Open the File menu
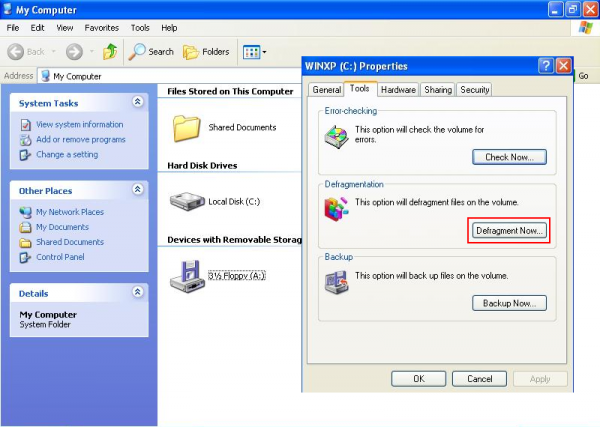Image resolution: width=600 pixels, height=427 pixels. (x=13, y=28)
